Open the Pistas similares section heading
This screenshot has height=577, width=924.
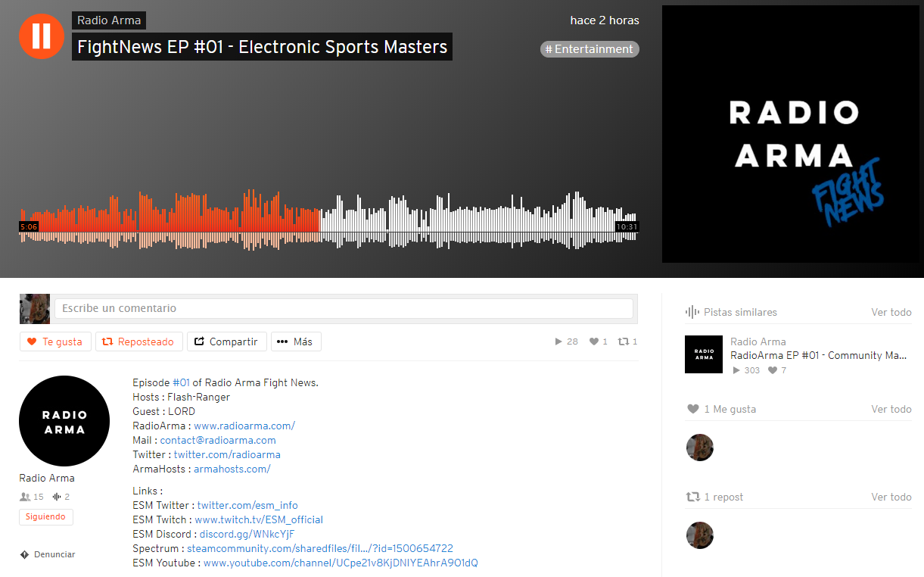732,312
